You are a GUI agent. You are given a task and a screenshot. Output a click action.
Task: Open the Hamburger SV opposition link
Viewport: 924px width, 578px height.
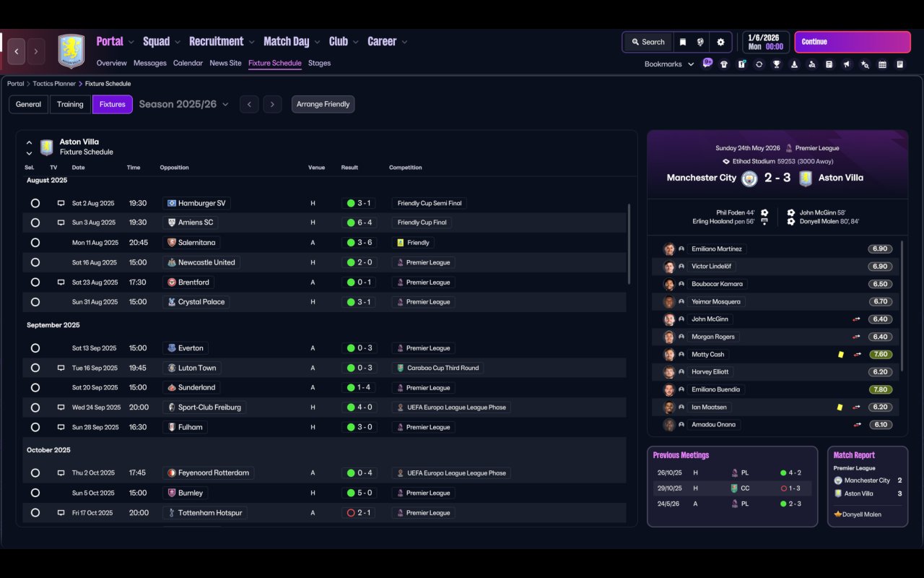tap(196, 204)
